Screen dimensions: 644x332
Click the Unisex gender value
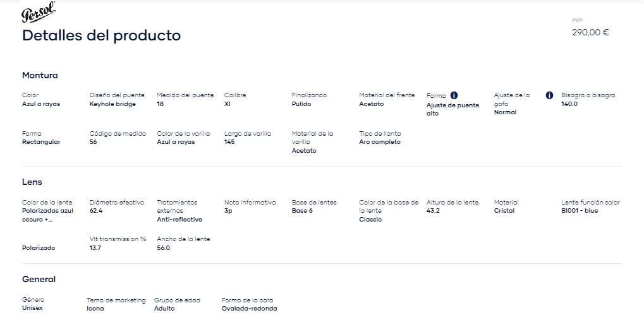pyautogui.click(x=32, y=308)
